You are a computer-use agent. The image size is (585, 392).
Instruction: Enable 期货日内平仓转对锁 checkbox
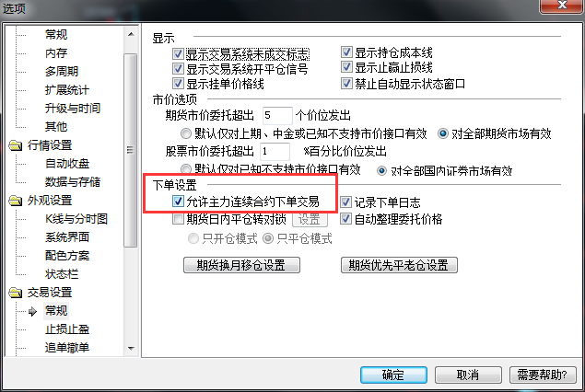click(x=178, y=218)
